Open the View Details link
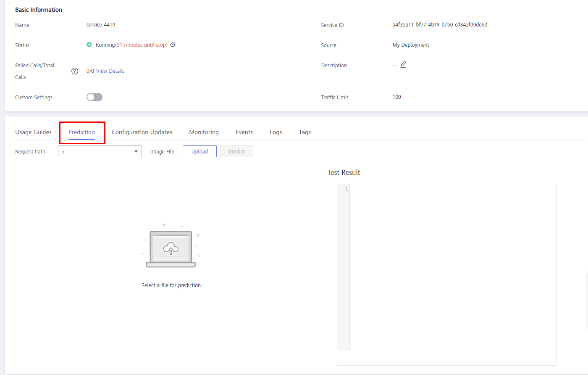The image size is (588, 375). pyautogui.click(x=110, y=71)
